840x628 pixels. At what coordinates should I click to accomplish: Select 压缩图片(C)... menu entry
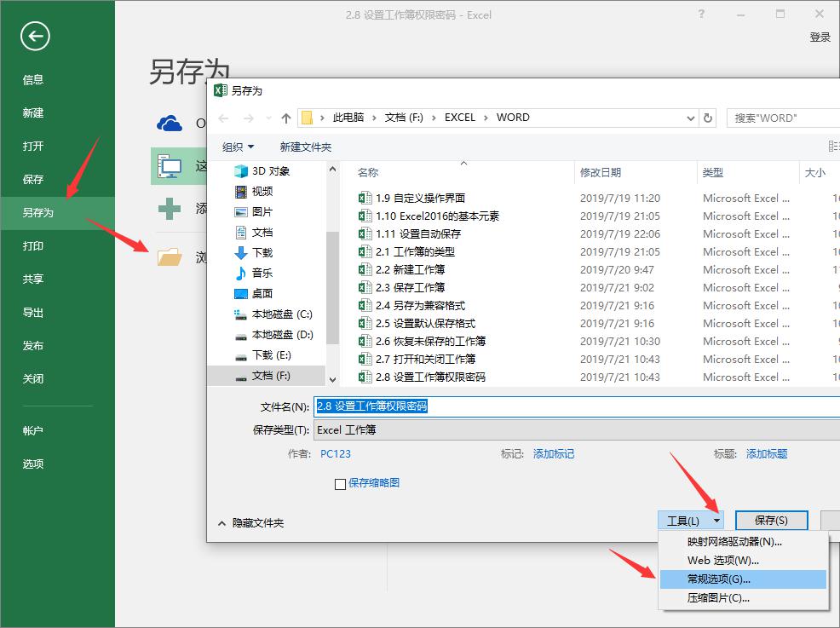[x=718, y=598]
